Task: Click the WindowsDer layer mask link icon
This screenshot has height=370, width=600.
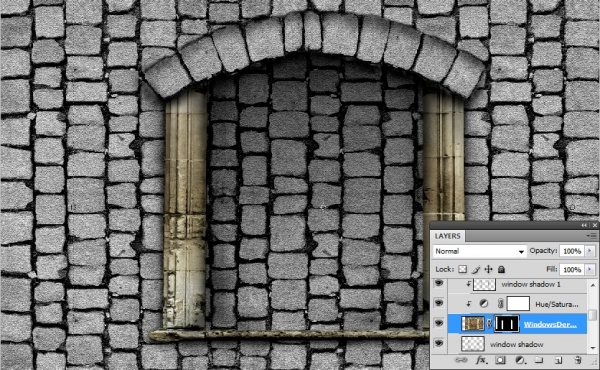Action: 489,324
